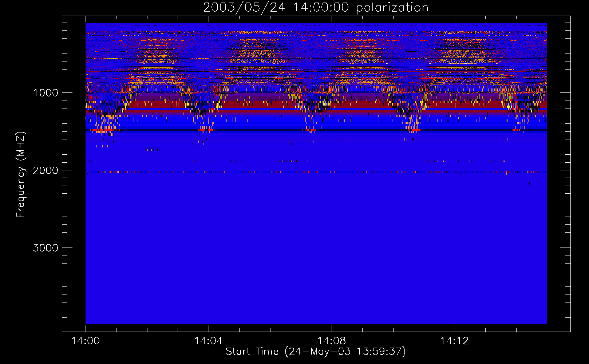
Task: Click the "Frequency (MHZ)" axis label
Action: [x=21, y=175]
